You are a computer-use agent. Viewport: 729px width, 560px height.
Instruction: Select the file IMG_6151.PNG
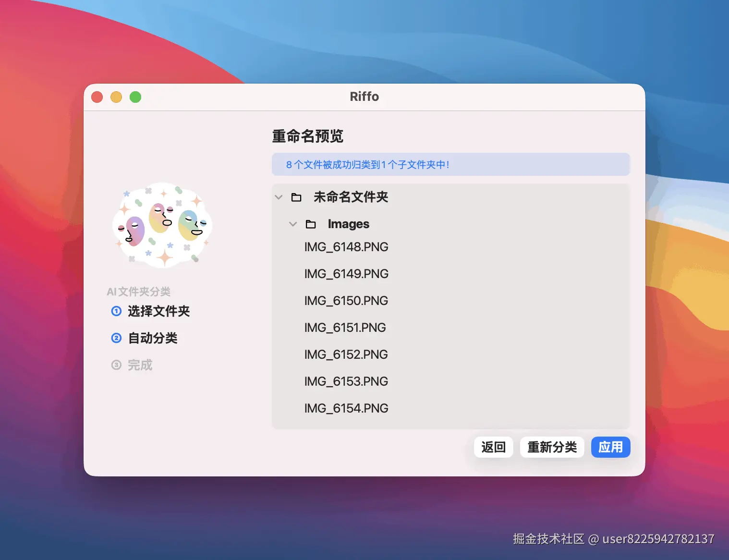click(x=345, y=328)
